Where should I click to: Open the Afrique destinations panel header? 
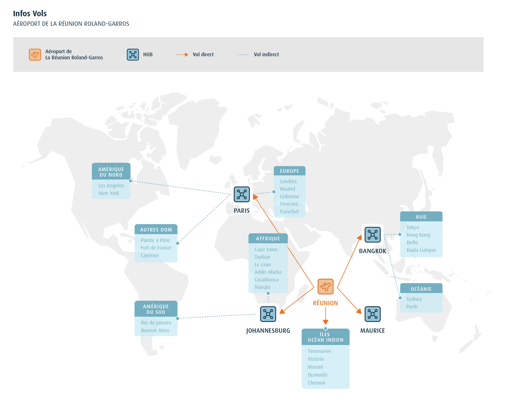pos(268,239)
